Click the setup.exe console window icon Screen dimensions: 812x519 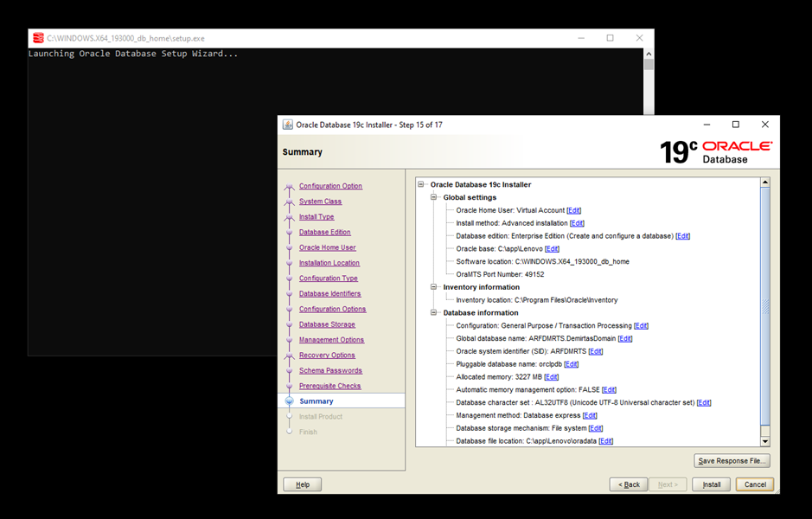(x=38, y=38)
